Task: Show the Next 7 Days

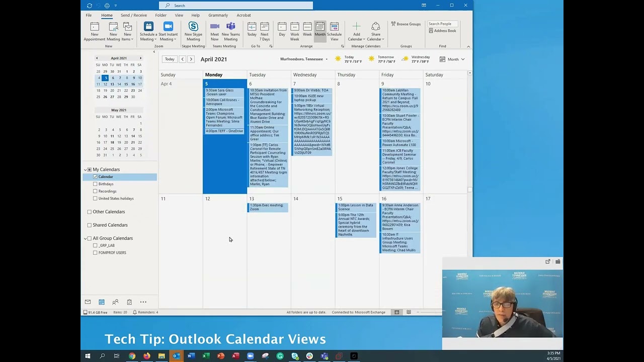Action: coord(264,31)
